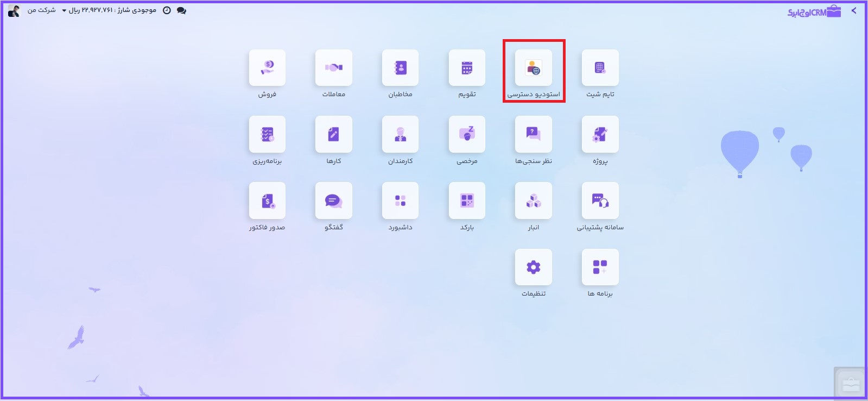Viewport: 868px width, 401px height.
Task: Open the Employees (کارمندان) app
Action: point(400,134)
